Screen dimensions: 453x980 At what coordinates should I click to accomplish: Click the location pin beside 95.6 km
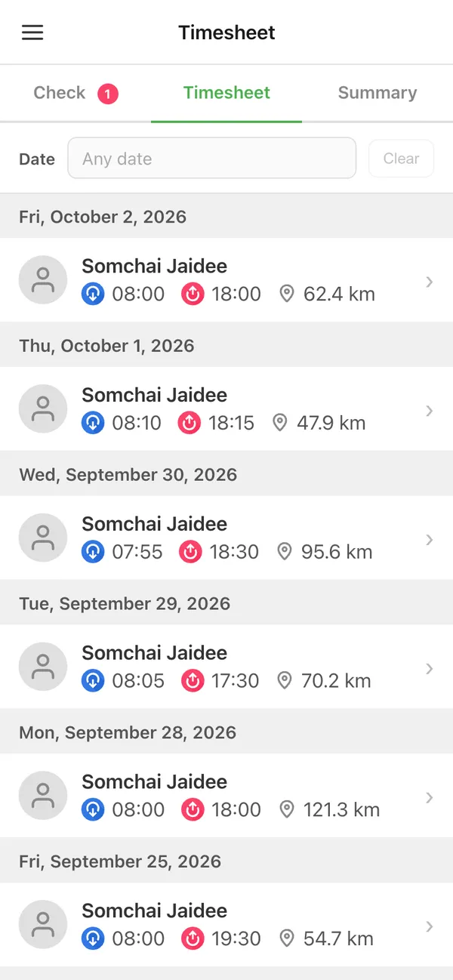[x=285, y=552]
